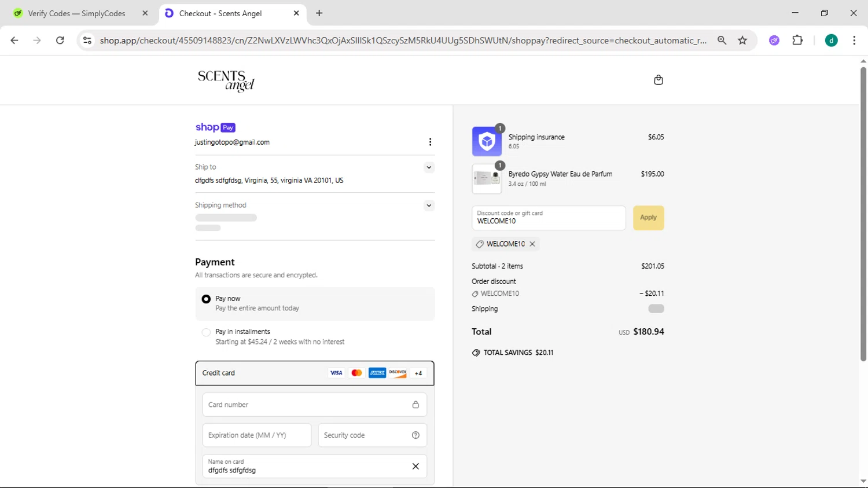Open the Chrome three-dot menu
The image size is (868, 488).
click(854, 41)
